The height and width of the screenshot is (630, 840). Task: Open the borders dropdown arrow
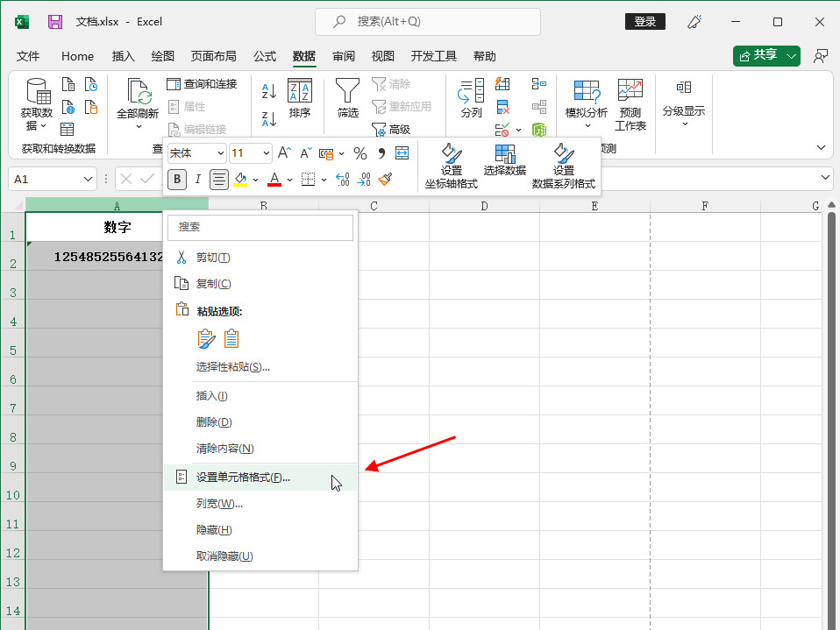coord(324,180)
